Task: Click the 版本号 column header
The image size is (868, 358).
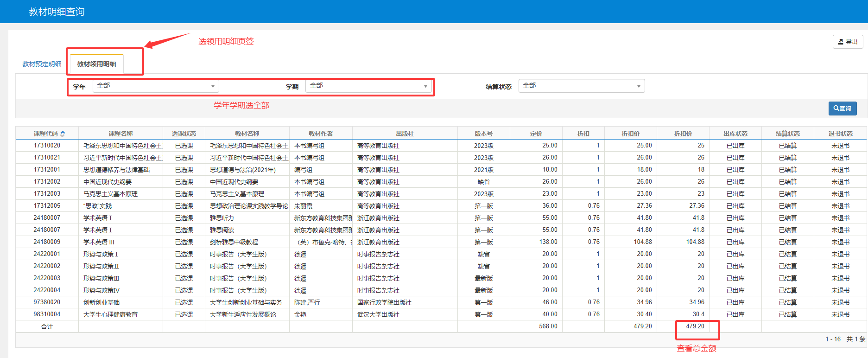Action: (x=484, y=134)
